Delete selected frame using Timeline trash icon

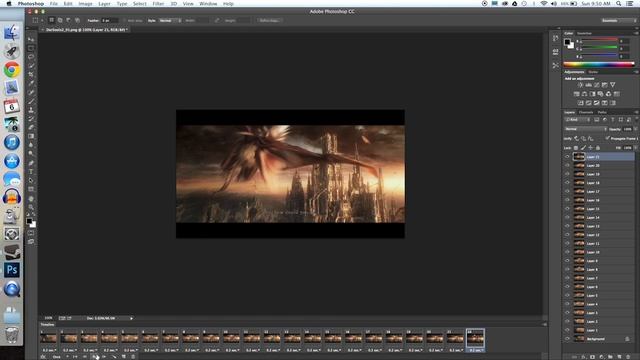(133, 357)
